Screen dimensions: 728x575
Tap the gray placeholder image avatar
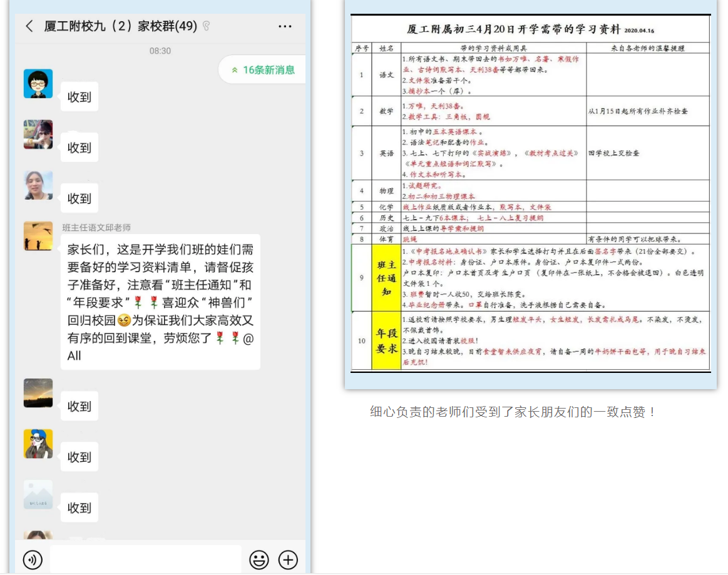38,494
